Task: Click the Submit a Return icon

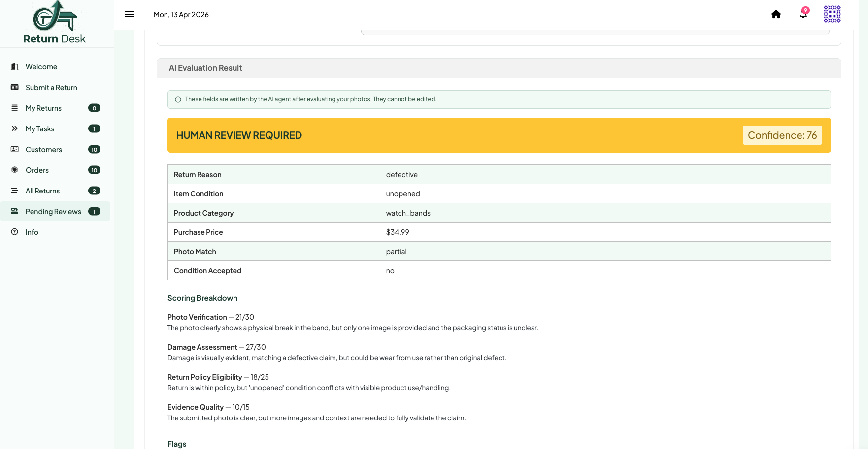Action: [15, 87]
